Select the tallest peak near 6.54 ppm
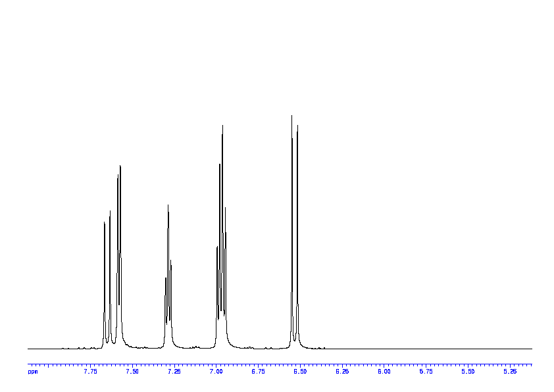 pyautogui.click(x=292, y=118)
